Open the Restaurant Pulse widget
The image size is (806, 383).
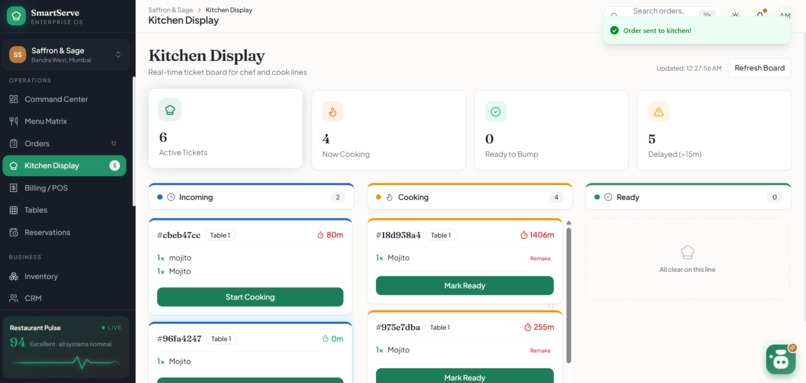(x=65, y=347)
